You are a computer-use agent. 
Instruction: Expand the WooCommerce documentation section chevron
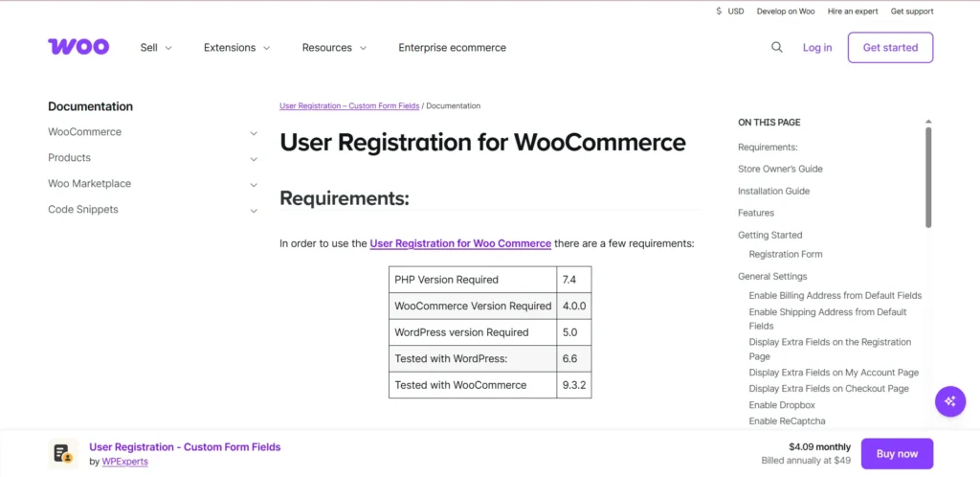tap(254, 133)
